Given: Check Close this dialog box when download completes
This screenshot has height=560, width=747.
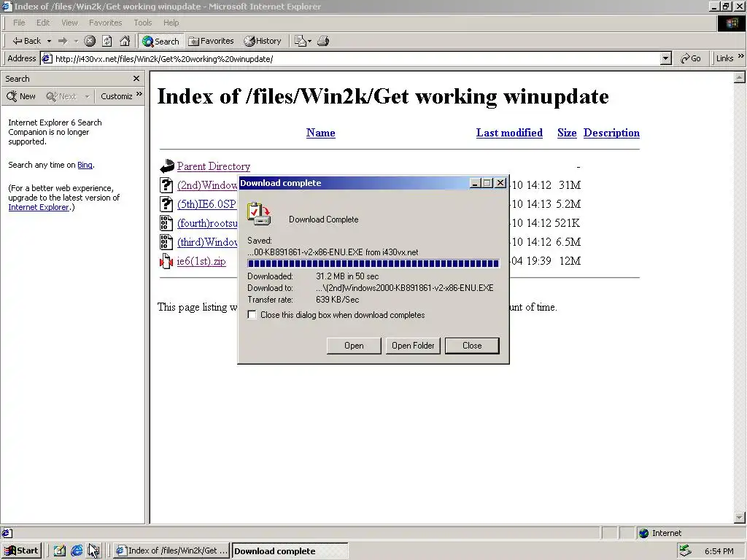Looking at the screenshot, I should pos(252,315).
